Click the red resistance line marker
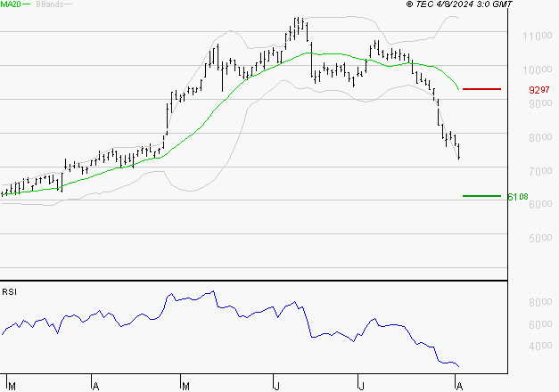Image resolution: width=559 pixels, height=392 pixels. (481, 89)
